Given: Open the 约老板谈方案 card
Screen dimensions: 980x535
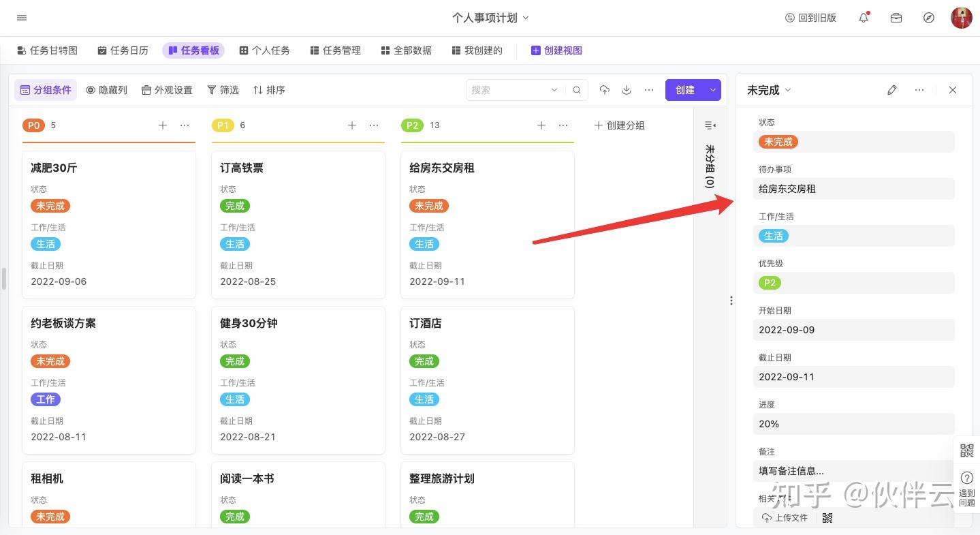Looking at the screenshot, I should coord(109,380).
